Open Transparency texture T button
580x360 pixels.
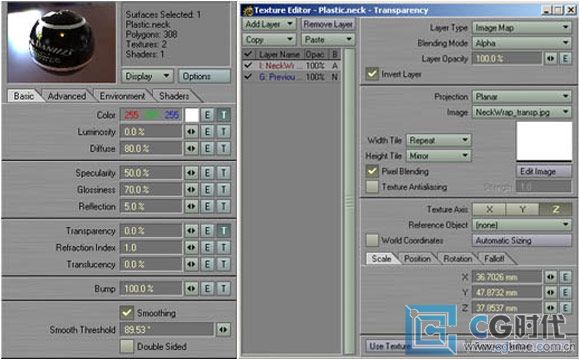223,231
